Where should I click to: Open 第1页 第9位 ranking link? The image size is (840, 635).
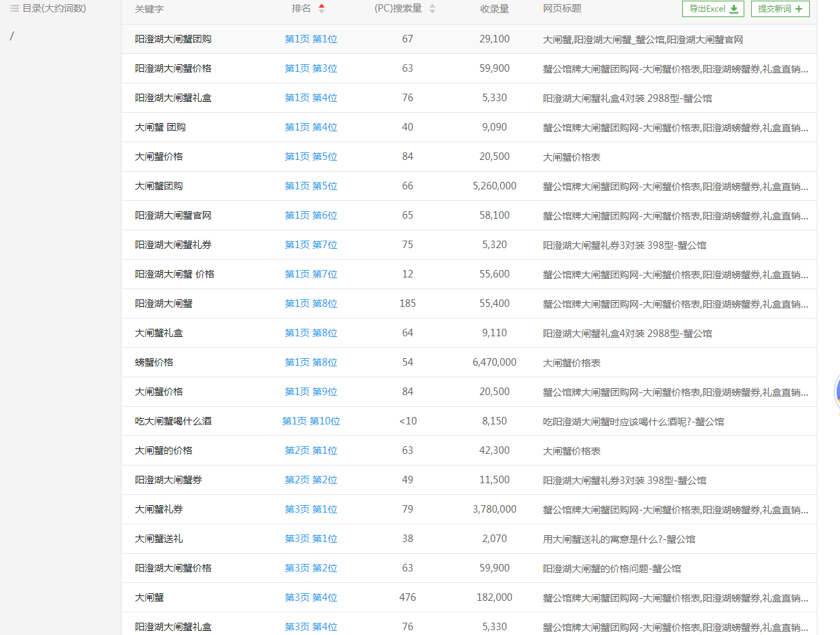tap(311, 392)
